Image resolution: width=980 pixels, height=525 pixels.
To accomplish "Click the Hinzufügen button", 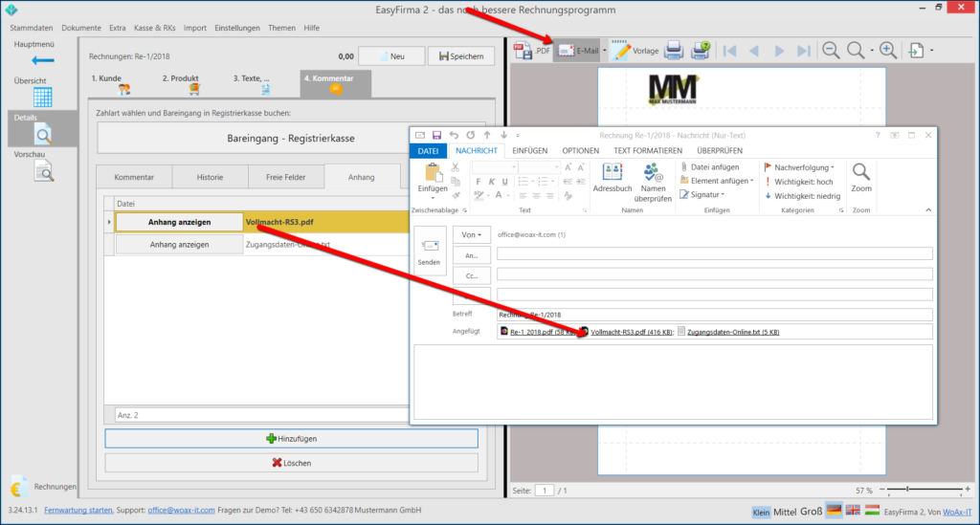I will 291,438.
